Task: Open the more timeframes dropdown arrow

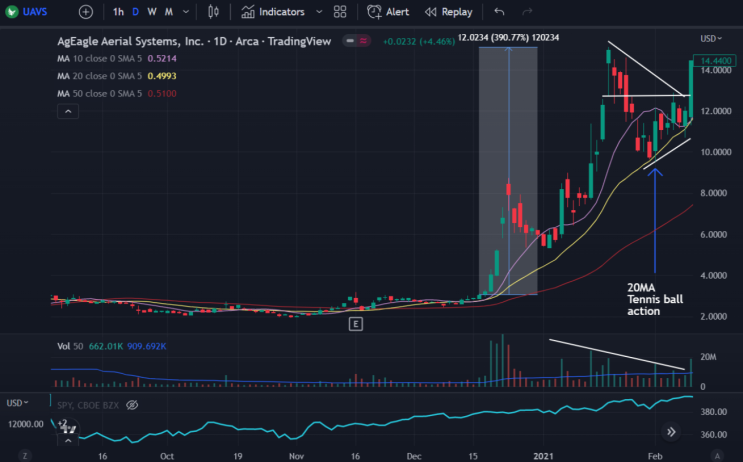Action: [186, 12]
